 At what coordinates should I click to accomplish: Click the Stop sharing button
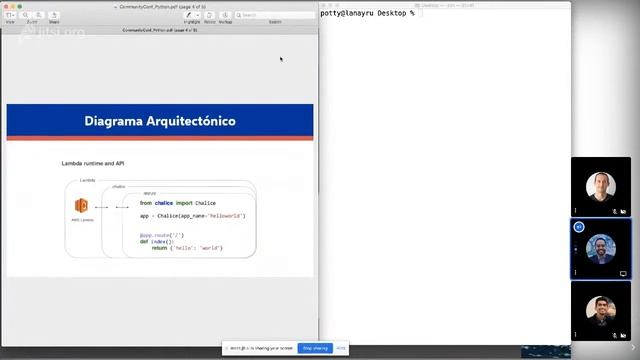[x=315, y=348]
